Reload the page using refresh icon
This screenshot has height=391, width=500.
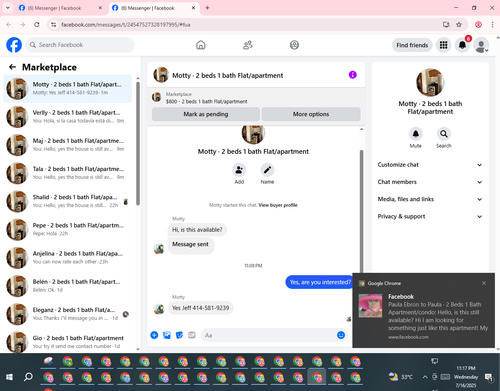click(37, 25)
